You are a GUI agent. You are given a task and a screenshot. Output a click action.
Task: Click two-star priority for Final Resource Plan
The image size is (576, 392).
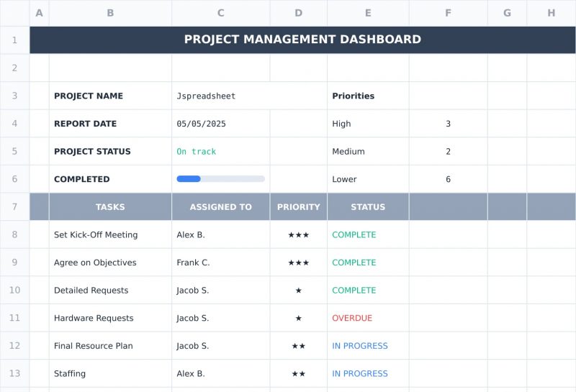tap(299, 346)
